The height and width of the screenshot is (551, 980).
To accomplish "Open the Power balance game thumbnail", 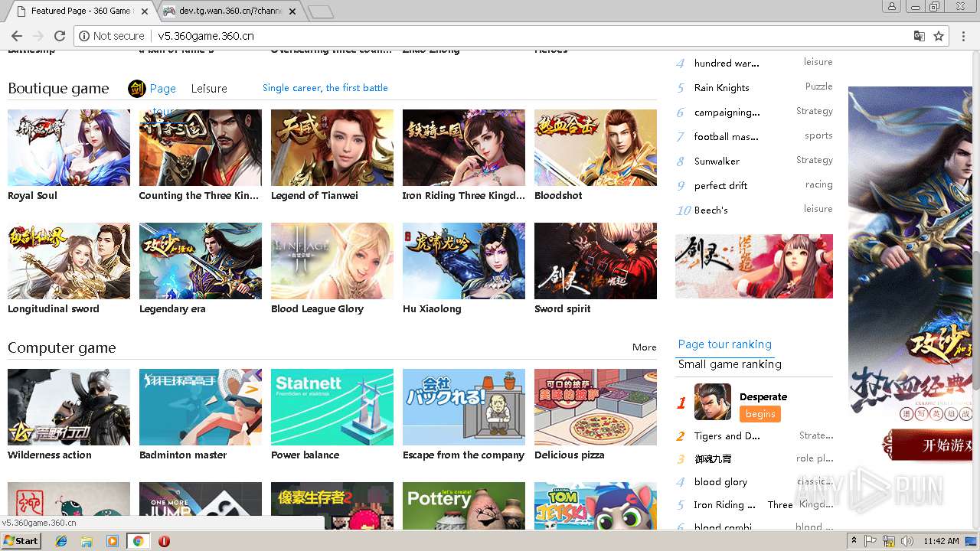I will [332, 407].
